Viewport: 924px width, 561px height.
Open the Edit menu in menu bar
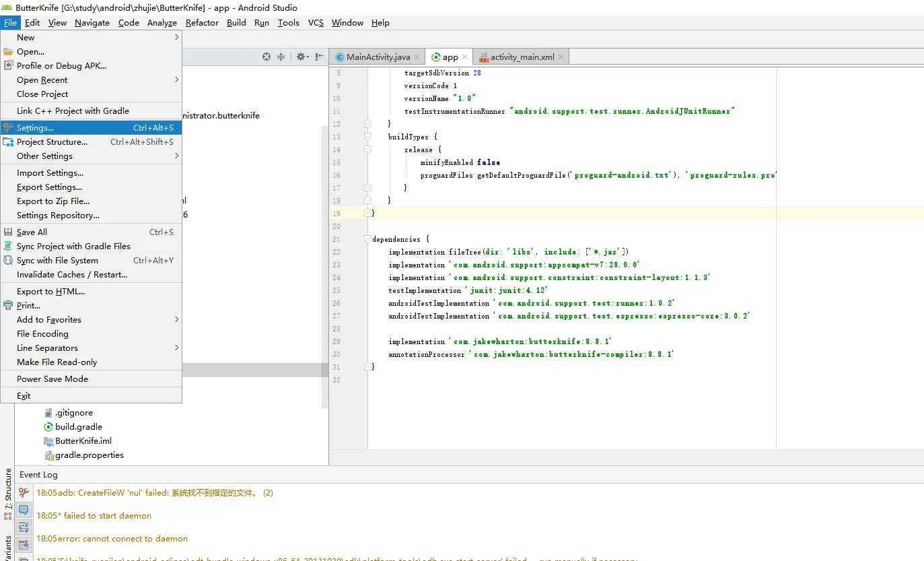(32, 22)
